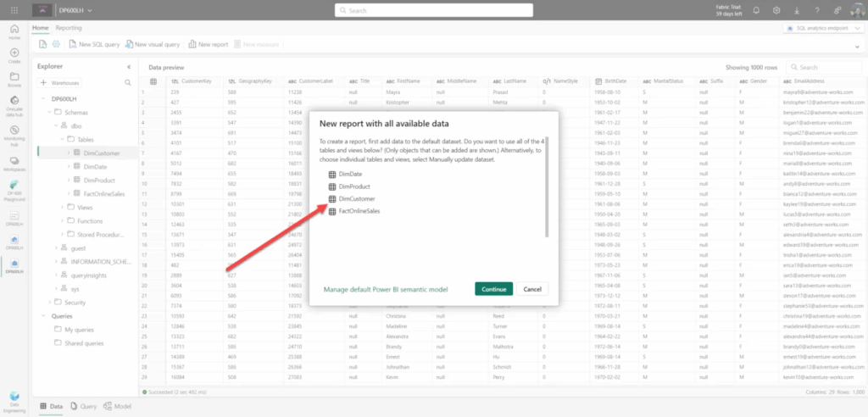Click New report in the toolbar

click(x=209, y=44)
